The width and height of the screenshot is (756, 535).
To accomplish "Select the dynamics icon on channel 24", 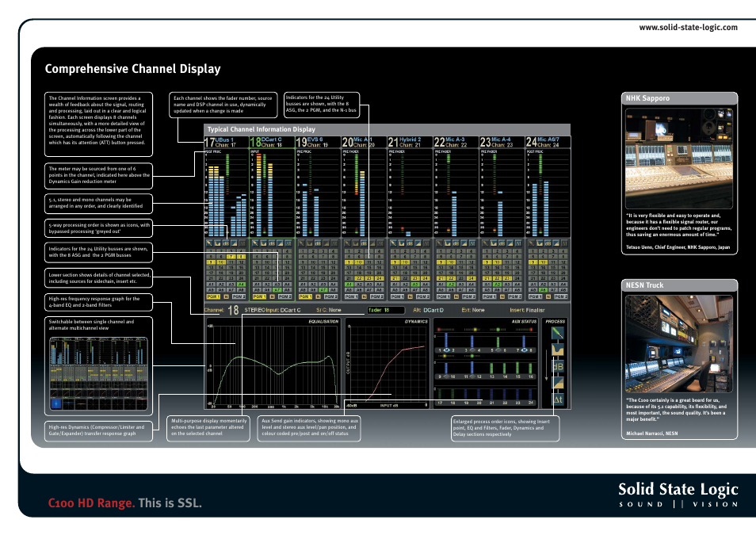I will click(x=556, y=243).
